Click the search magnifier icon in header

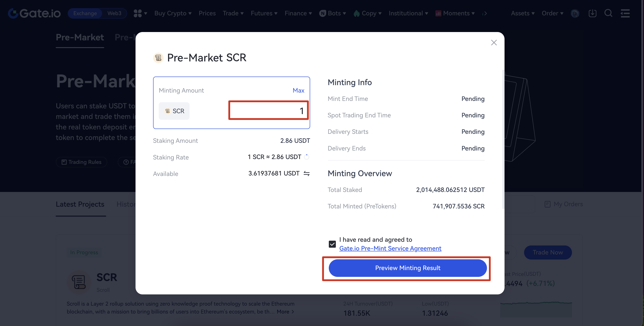click(x=608, y=13)
